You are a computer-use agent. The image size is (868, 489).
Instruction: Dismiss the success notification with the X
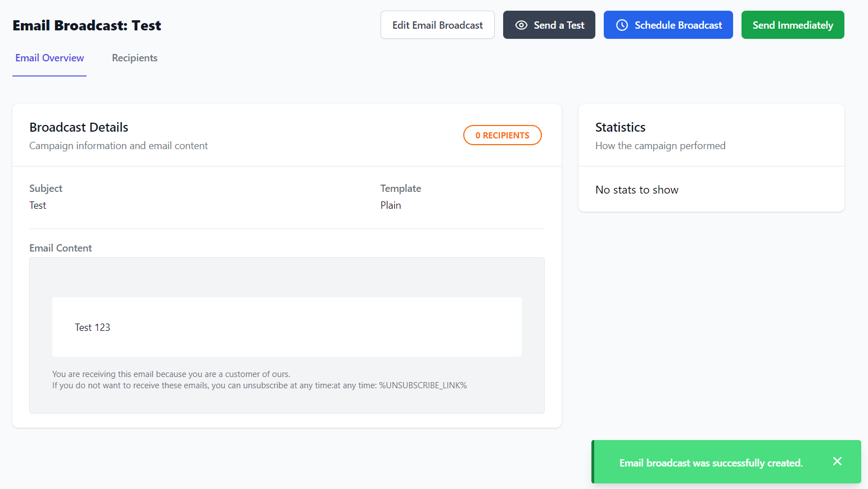click(837, 461)
